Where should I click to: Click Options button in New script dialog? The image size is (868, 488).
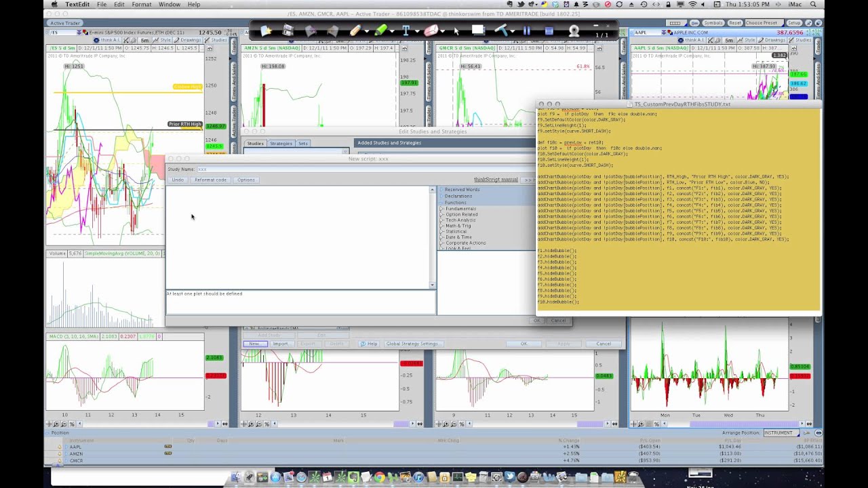(x=246, y=180)
